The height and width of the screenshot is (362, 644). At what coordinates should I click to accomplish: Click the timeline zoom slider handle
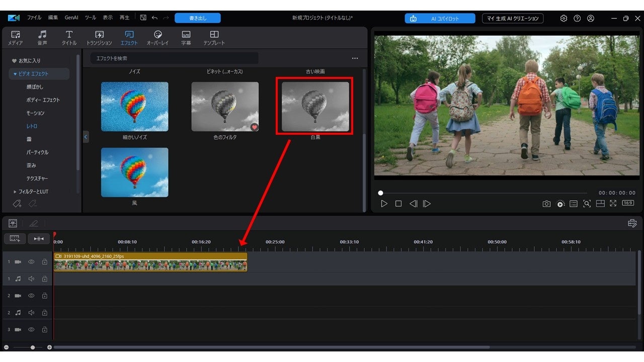click(33, 347)
